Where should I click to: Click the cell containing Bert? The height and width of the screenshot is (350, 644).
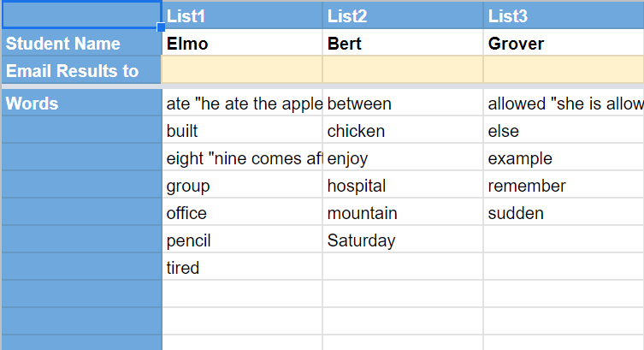(x=402, y=44)
